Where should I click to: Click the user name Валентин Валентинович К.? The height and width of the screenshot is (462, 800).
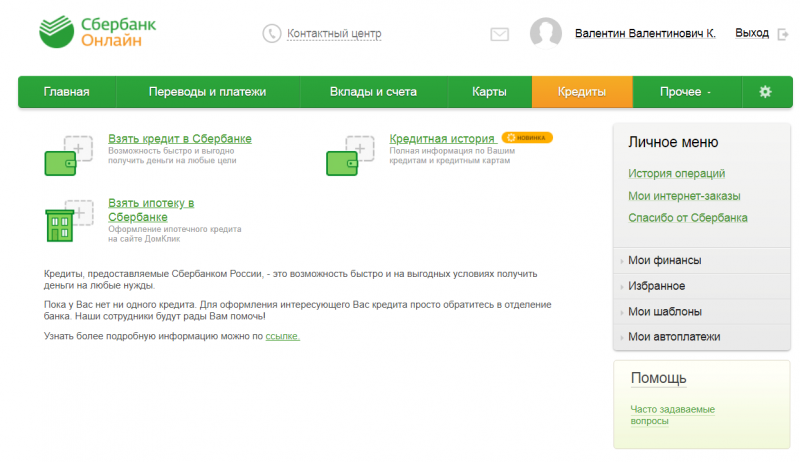point(645,33)
